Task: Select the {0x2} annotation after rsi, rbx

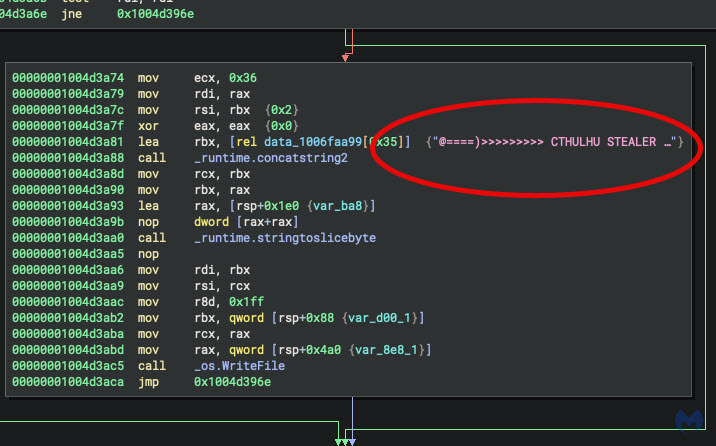Action: (x=281, y=110)
